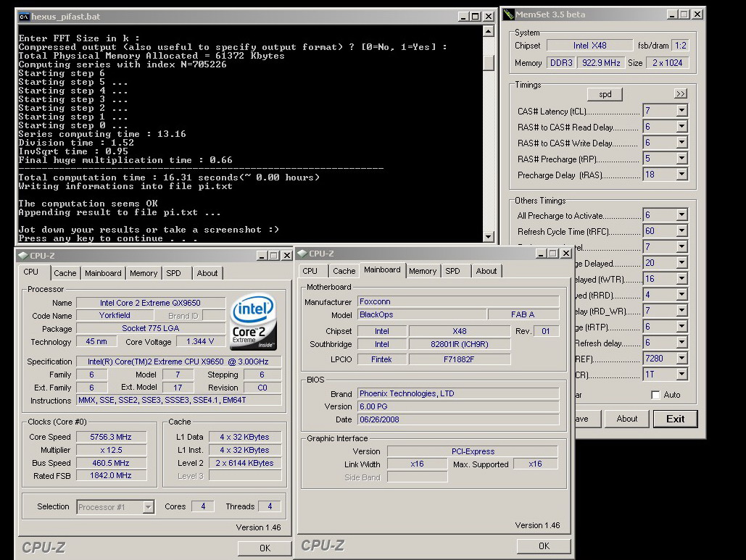Toggle the Auto checkbox in MemSet
Image resolution: width=746 pixels, height=560 pixels.
click(655, 395)
